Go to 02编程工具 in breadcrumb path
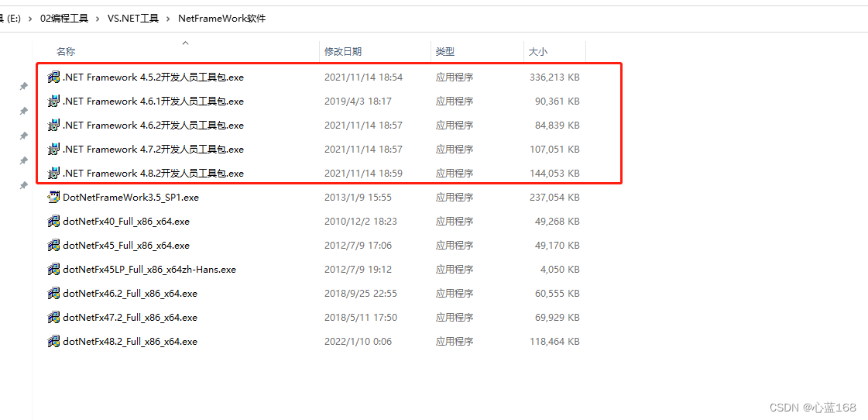Viewport: 868px width, 420px height. 64,19
